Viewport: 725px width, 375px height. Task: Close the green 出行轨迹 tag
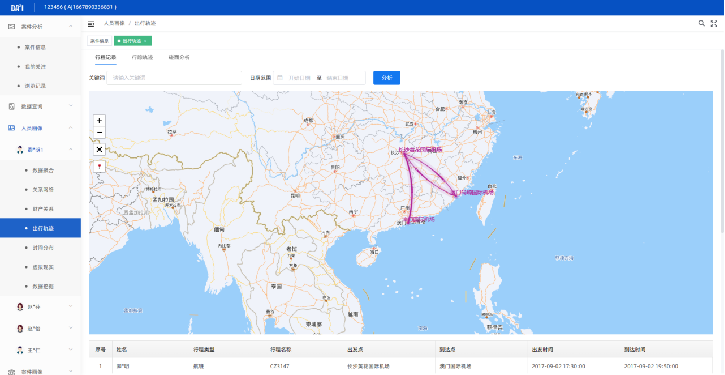point(145,41)
